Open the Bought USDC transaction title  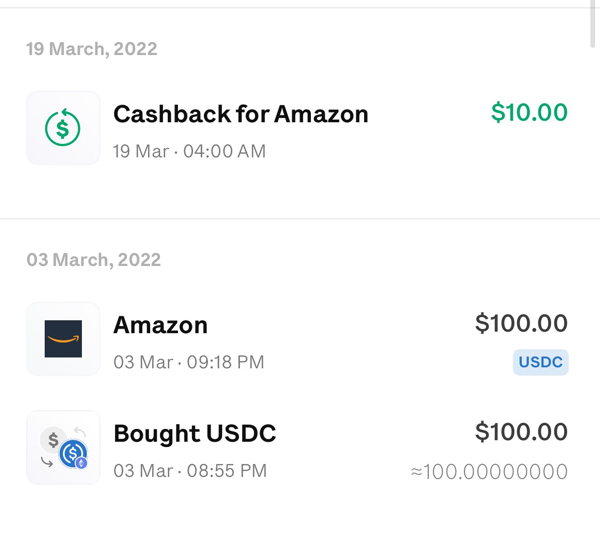(x=195, y=434)
